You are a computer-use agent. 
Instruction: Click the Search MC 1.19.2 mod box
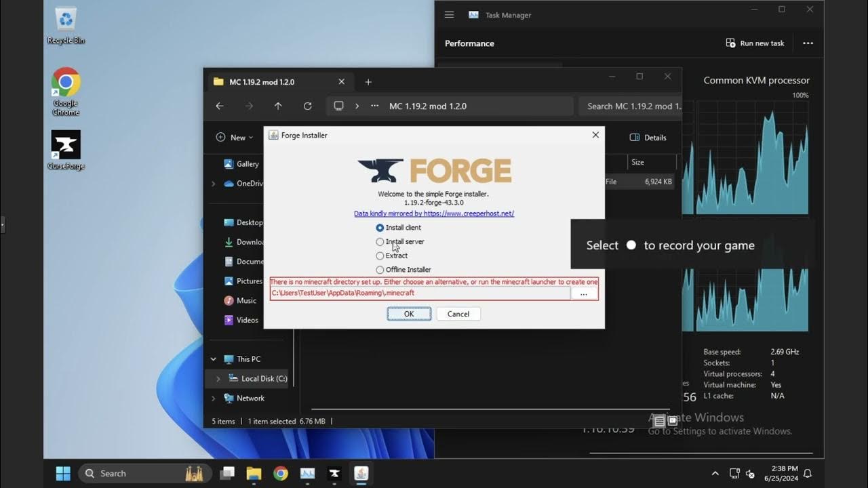pyautogui.click(x=631, y=106)
